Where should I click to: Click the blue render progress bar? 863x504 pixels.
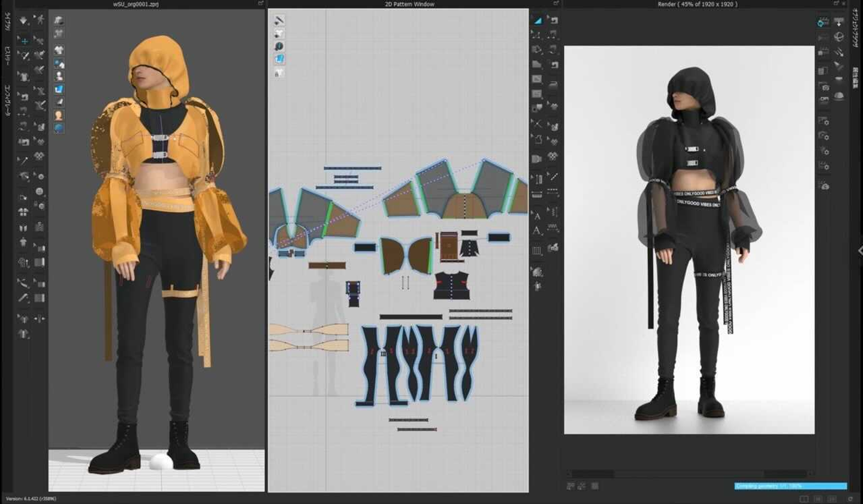point(790,486)
